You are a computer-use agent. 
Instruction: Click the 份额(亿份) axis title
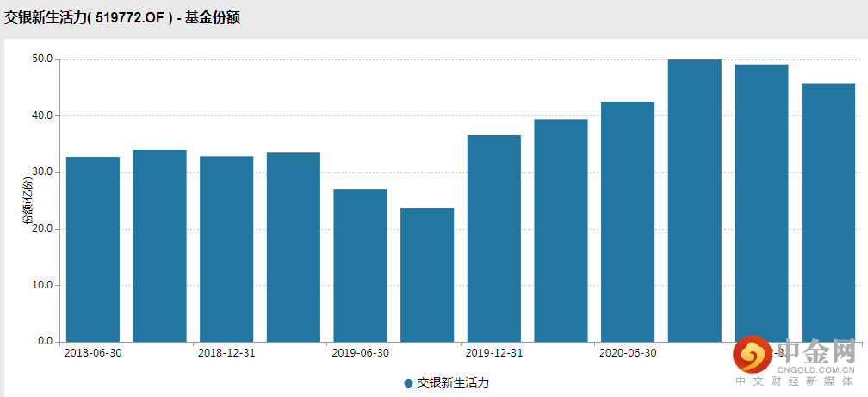[28, 201]
